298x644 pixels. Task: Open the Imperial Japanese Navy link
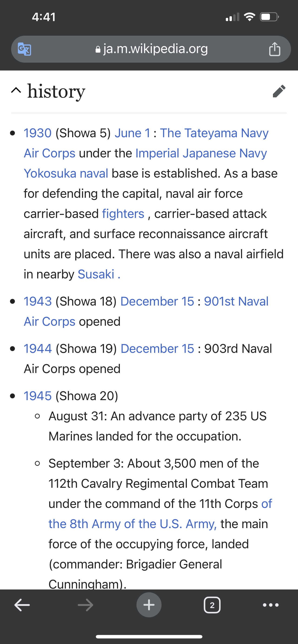[201, 153]
